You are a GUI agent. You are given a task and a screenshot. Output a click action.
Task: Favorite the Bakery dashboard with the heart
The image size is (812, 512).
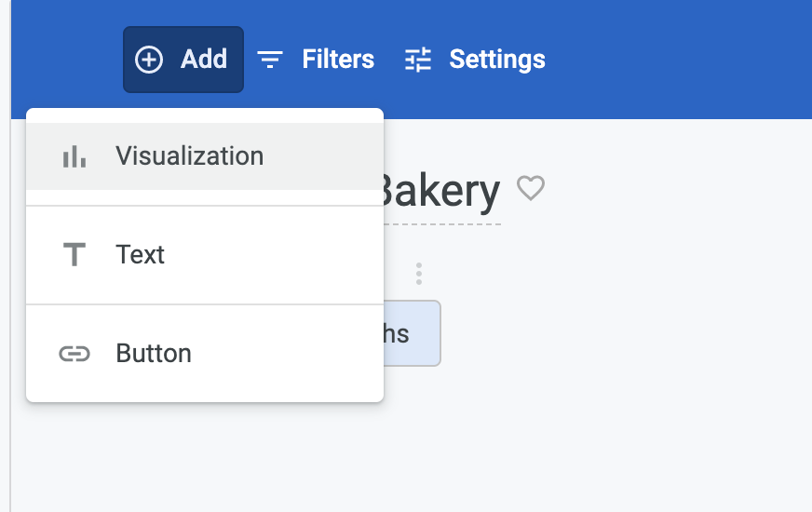[531, 189]
